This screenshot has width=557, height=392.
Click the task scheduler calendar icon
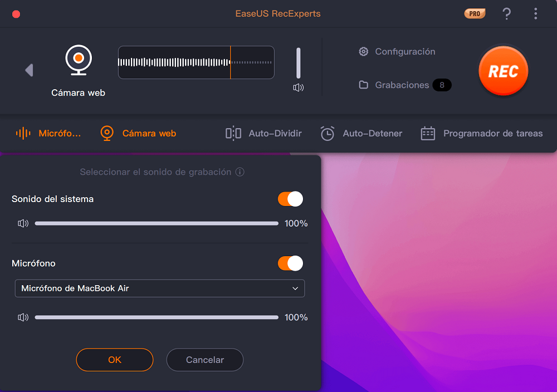coord(428,133)
